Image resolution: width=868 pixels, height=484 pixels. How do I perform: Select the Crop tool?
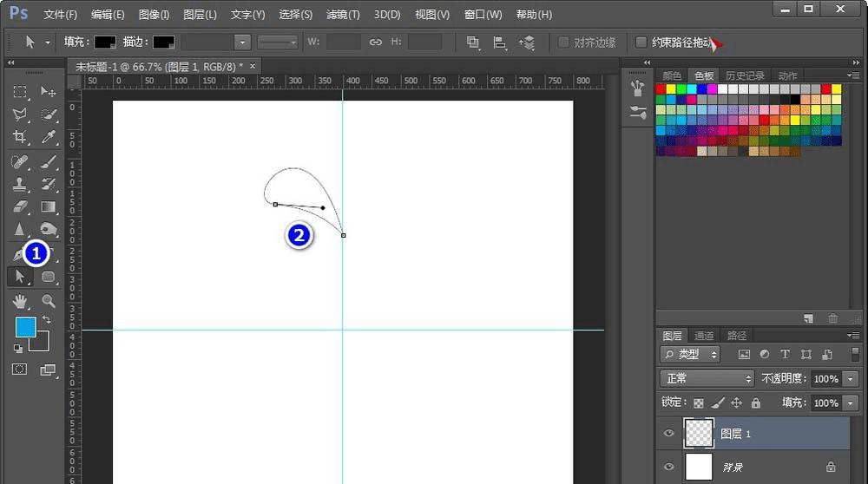19,137
